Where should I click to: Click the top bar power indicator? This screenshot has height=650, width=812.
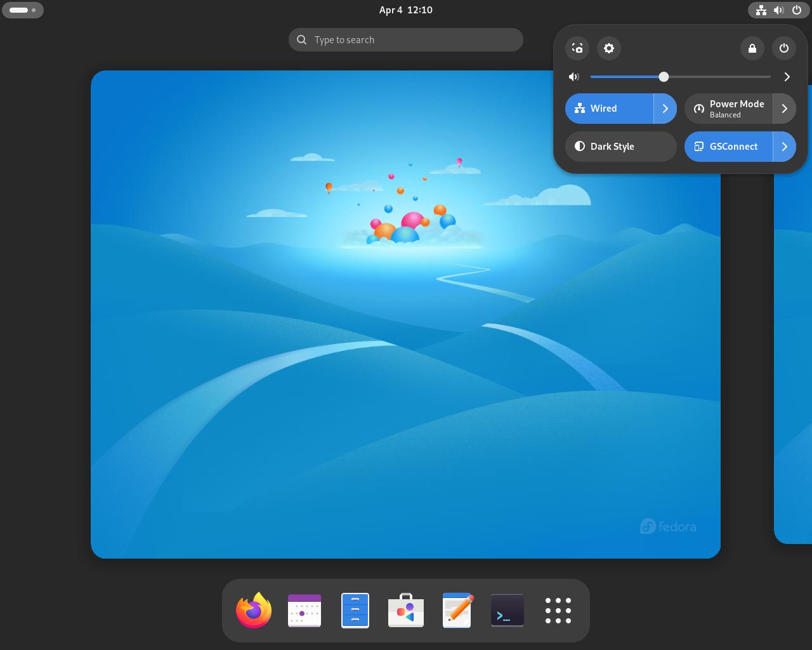click(797, 10)
